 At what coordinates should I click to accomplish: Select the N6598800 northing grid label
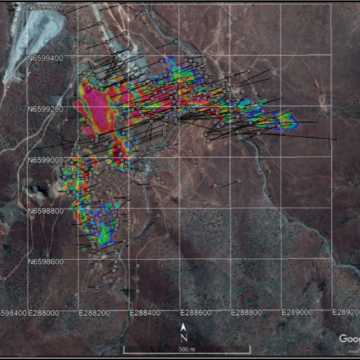click(x=45, y=211)
